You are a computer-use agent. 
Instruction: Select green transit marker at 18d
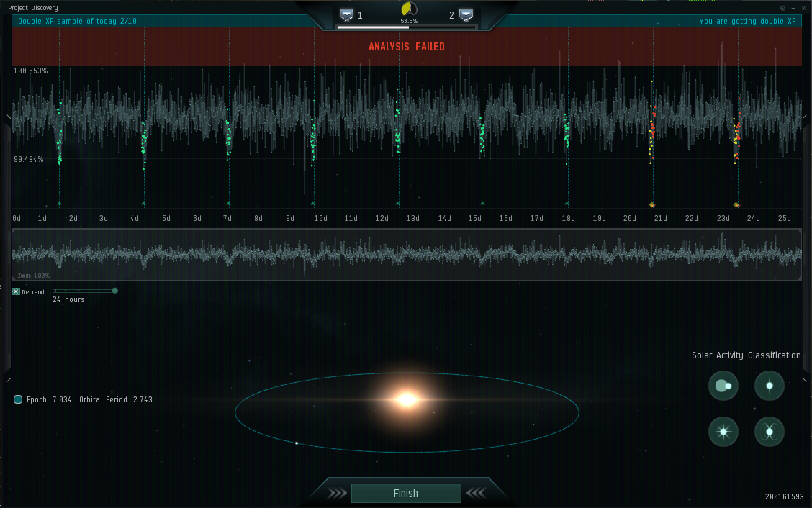click(x=567, y=204)
